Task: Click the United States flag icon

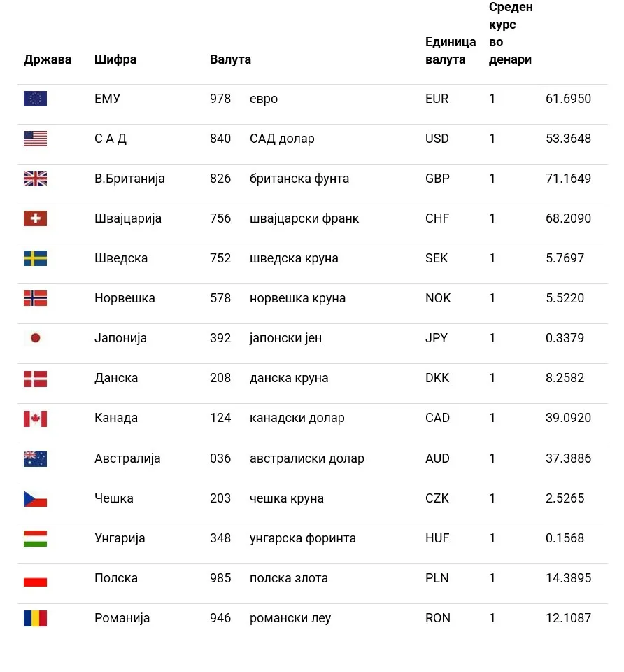Action: tap(35, 139)
